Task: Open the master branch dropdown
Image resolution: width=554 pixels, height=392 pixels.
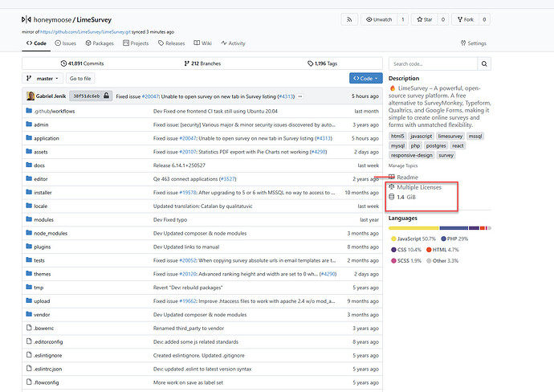Action: coord(43,79)
